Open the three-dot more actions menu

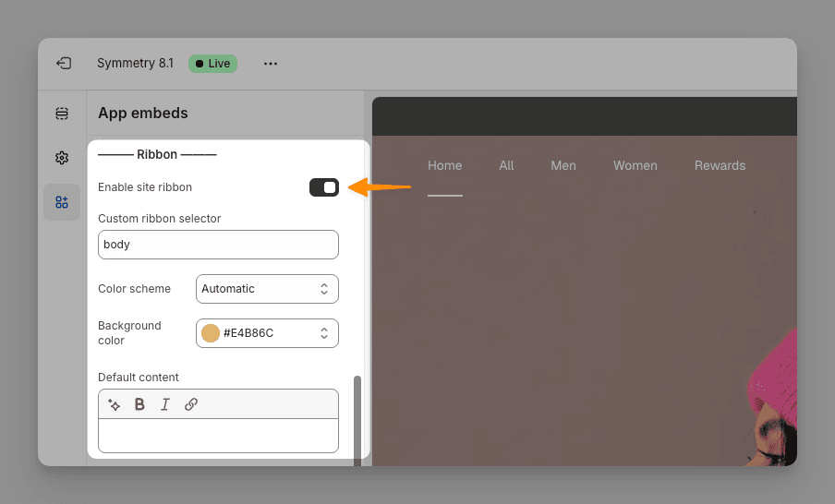click(270, 64)
